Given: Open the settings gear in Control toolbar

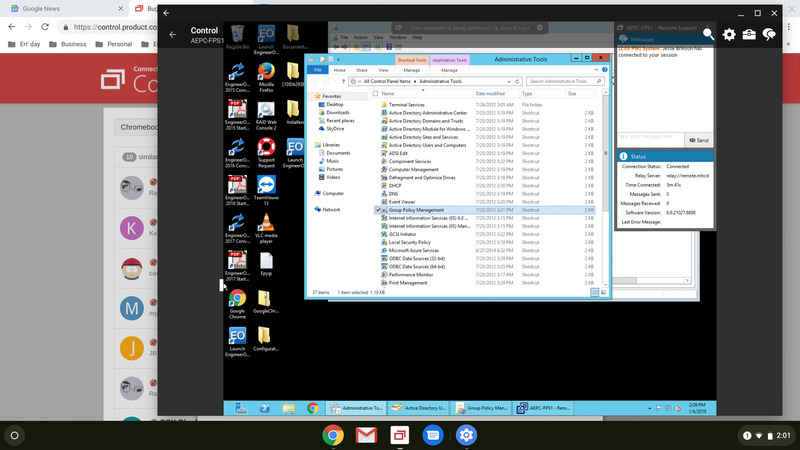Looking at the screenshot, I should [729, 34].
